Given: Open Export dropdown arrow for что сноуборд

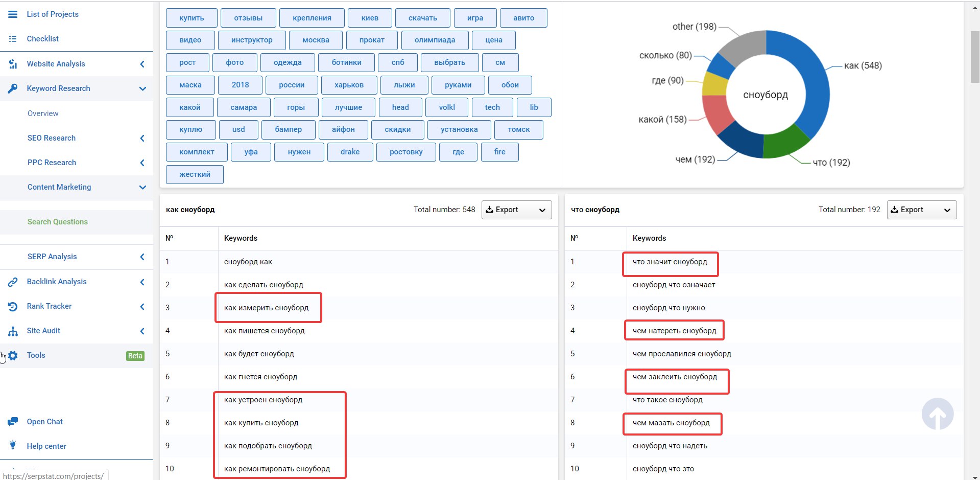Looking at the screenshot, I should [947, 210].
